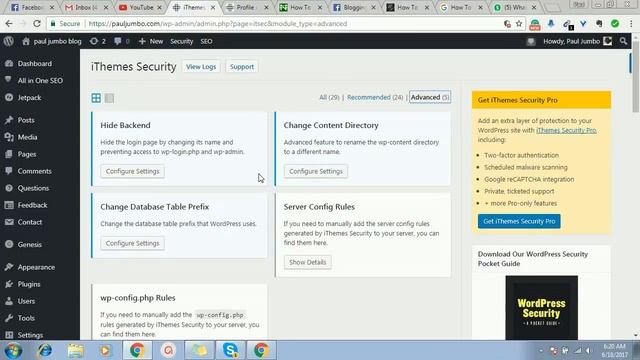Switch to list view icon
640x360 pixels.
click(x=109, y=98)
